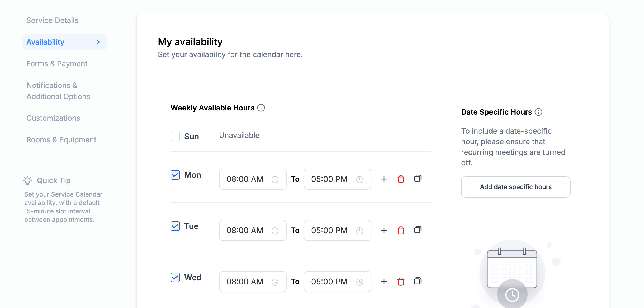Open Monday start time 08:00 AM picker

[252, 179]
